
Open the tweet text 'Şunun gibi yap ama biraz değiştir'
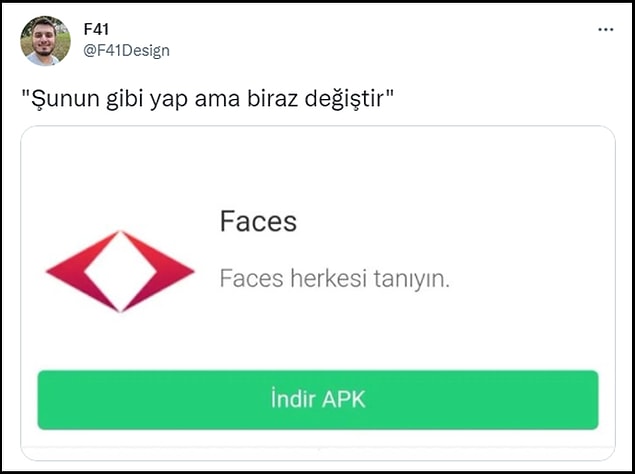pos(208,98)
